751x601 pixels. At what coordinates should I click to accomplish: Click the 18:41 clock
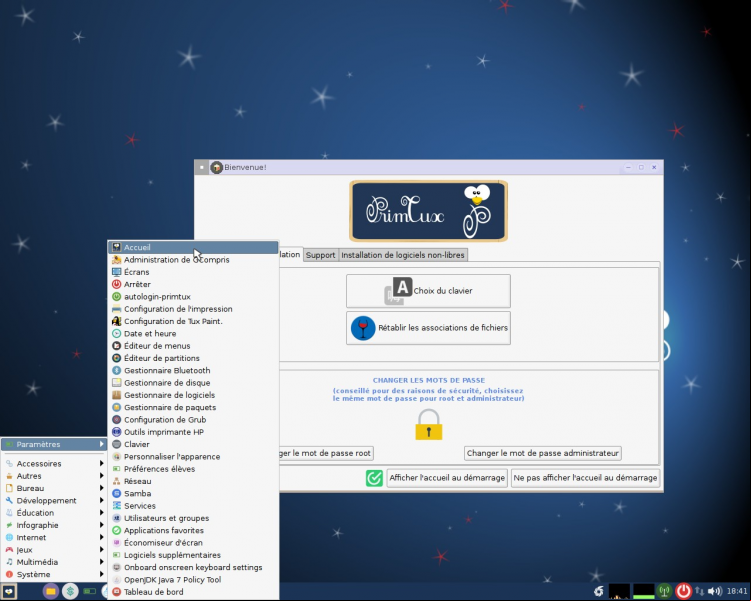click(737, 591)
